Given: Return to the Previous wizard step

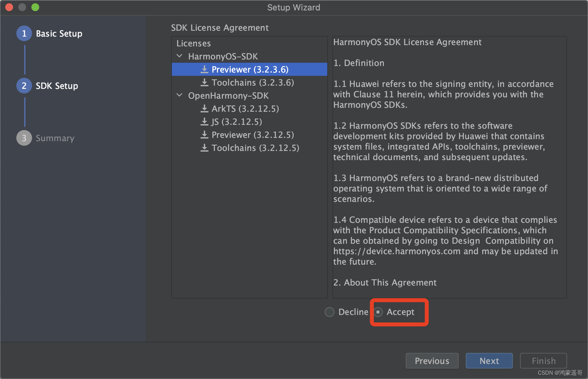Looking at the screenshot, I should (x=432, y=361).
